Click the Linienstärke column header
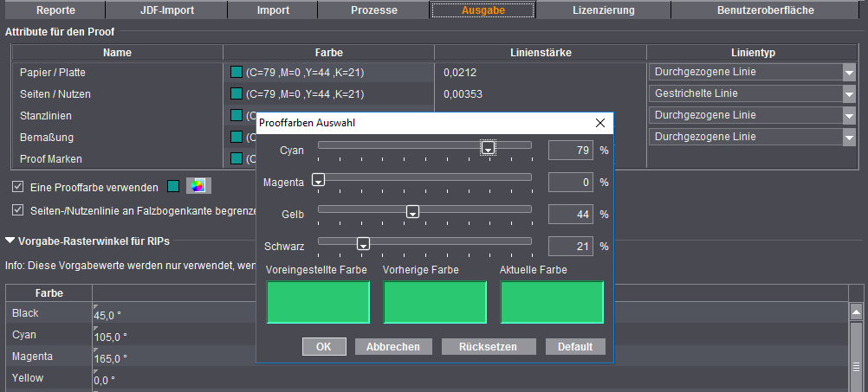The width and height of the screenshot is (868, 392). point(541,53)
